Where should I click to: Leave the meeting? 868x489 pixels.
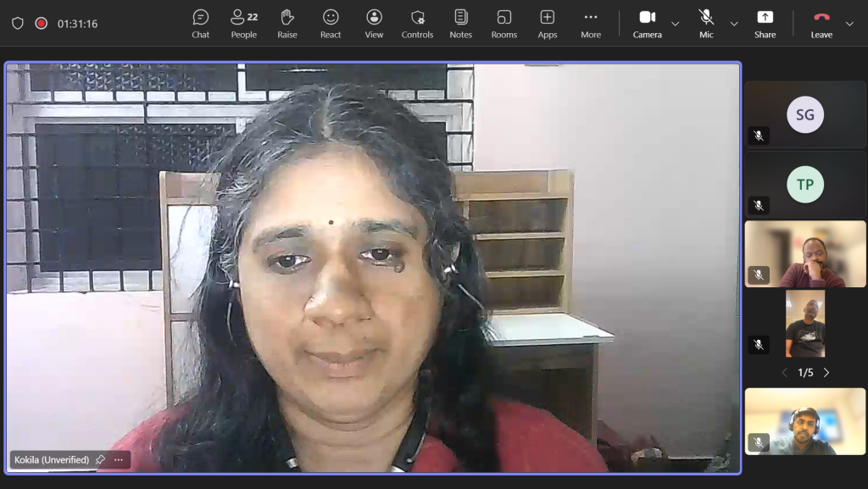click(x=821, y=24)
